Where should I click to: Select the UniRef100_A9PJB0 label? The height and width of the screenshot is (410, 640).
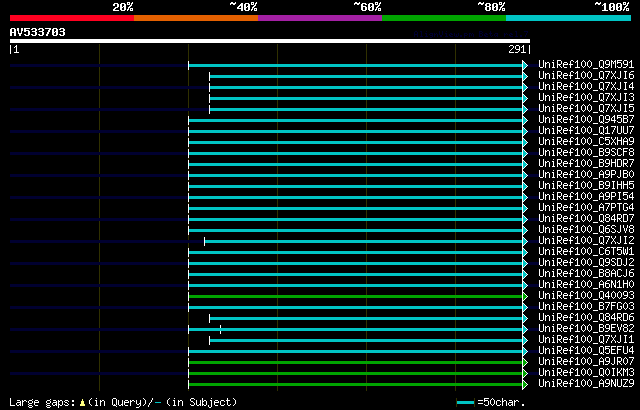click(x=586, y=175)
